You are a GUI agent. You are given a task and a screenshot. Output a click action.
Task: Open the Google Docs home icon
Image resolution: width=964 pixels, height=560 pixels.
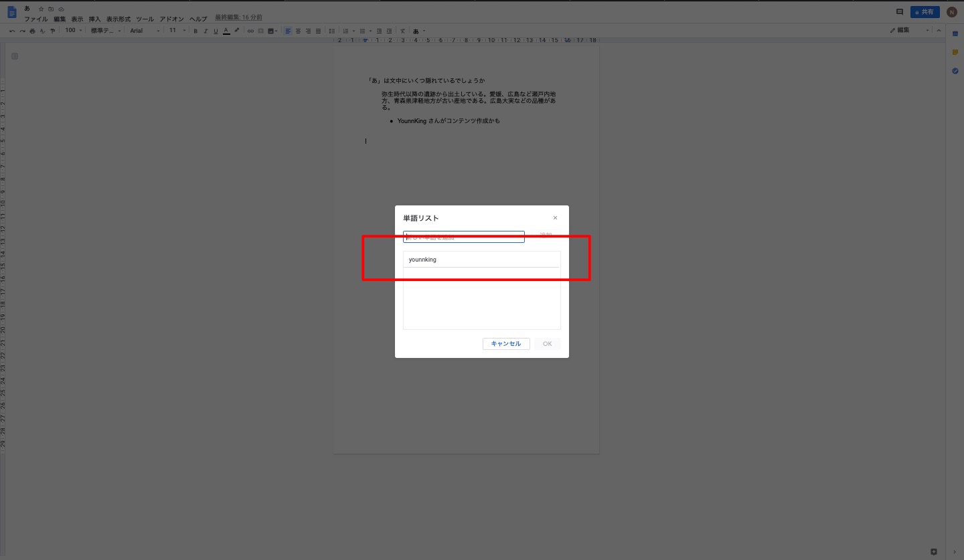click(x=12, y=13)
